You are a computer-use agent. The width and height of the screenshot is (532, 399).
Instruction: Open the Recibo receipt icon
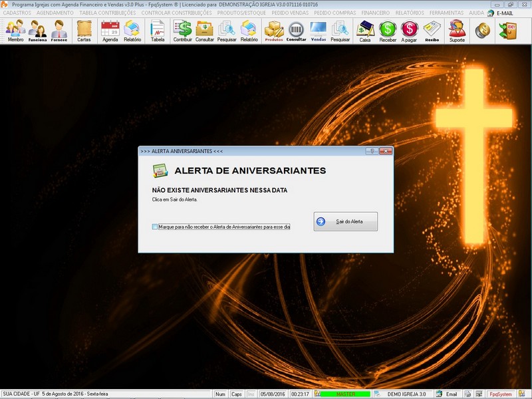coord(432,31)
